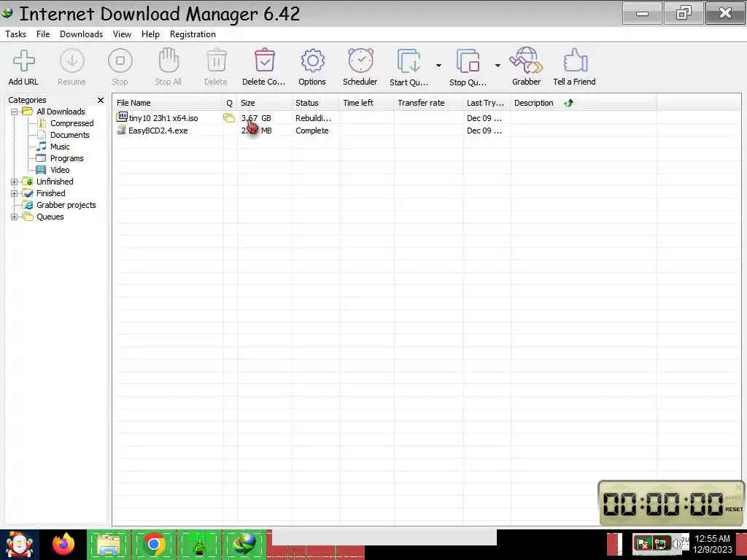This screenshot has width=747, height=560.
Task: Click the IDM taskbar icon
Action: tap(244, 544)
